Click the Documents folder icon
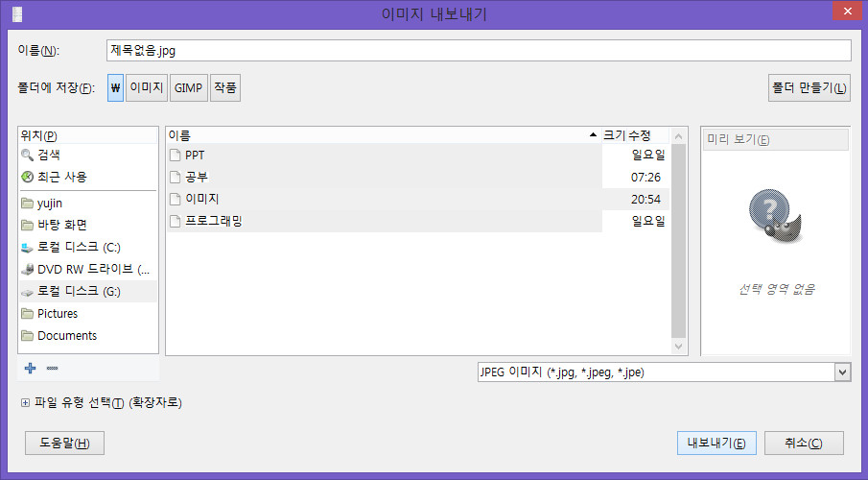The image size is (868, 480). (x=27, y=336)
